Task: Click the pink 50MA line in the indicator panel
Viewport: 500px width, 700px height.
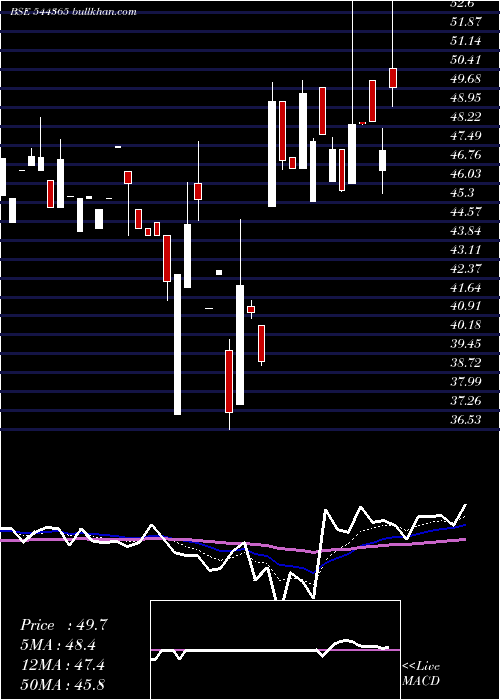Action: tap(232, 543)
